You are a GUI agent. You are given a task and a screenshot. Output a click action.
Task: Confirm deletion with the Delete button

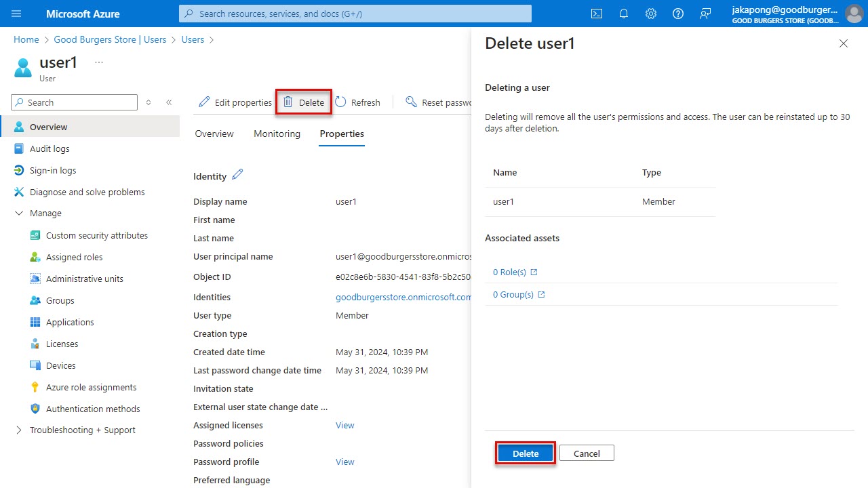click(525, 453)
